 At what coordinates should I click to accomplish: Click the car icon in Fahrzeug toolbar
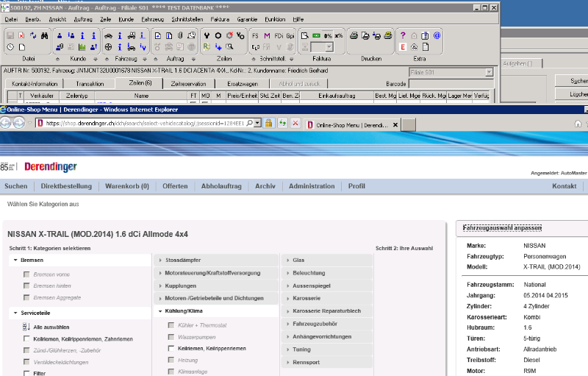[108, 35]
